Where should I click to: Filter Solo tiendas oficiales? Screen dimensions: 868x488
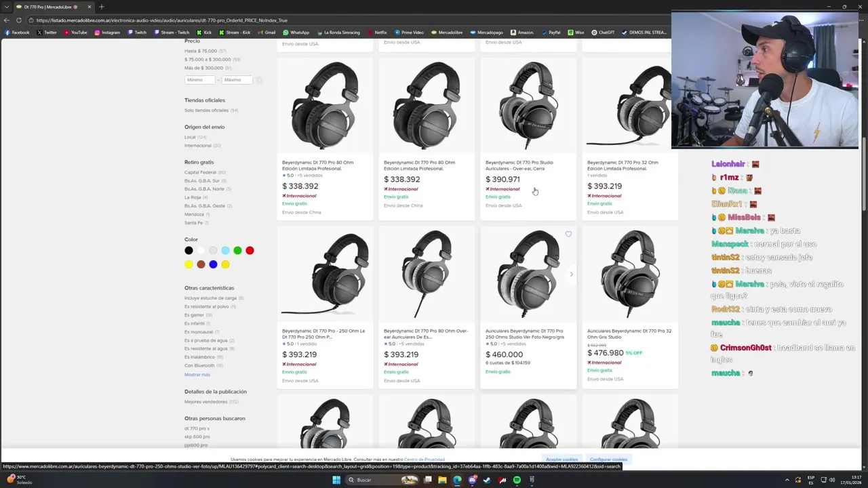pyautogui.click(x=211, y=110)
